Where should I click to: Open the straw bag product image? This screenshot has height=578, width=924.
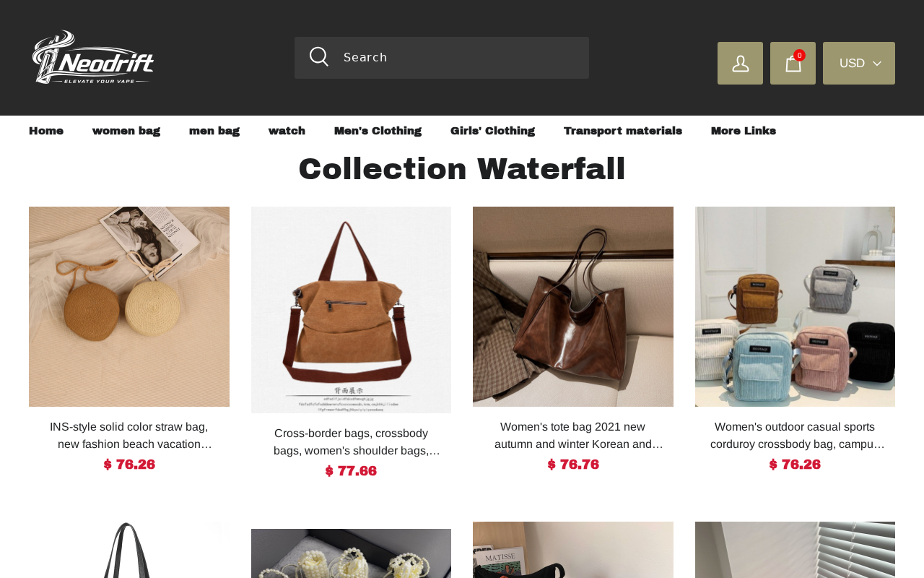(x=129, y=306)
